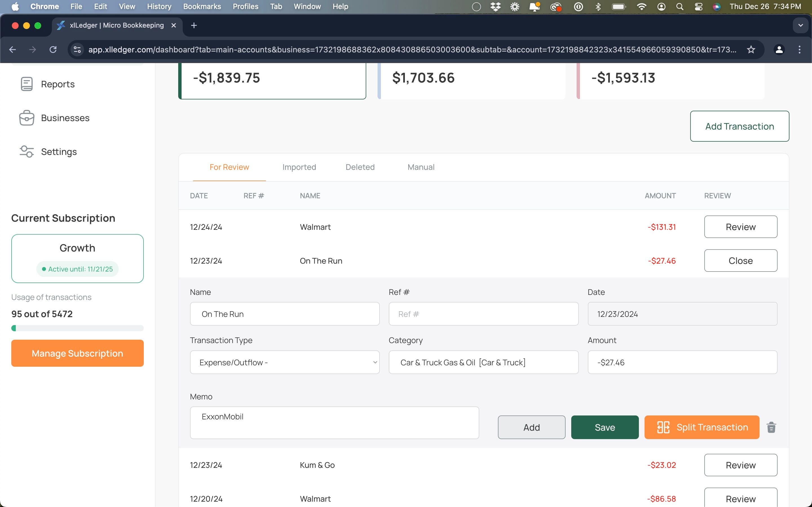Click site information icon in address bar

(77, 50)
